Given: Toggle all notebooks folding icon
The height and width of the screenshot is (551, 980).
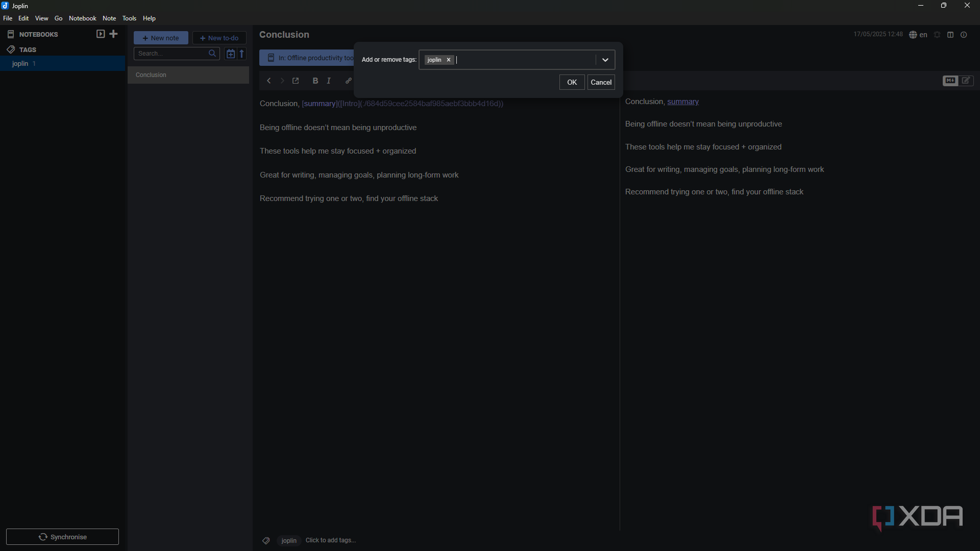Looking at the screenshot, I should click(x=101, y=34).
